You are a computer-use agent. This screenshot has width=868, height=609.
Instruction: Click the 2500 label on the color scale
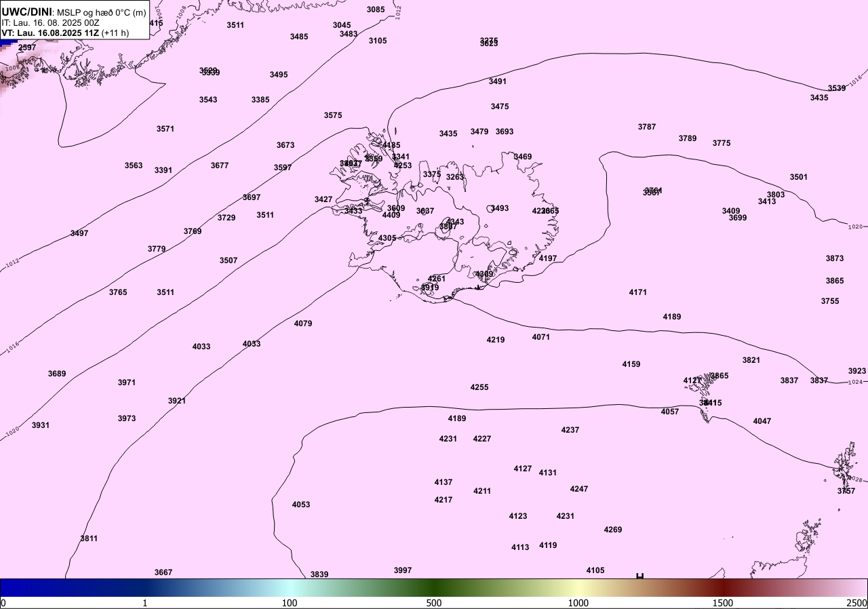click(x=857, y=603)
